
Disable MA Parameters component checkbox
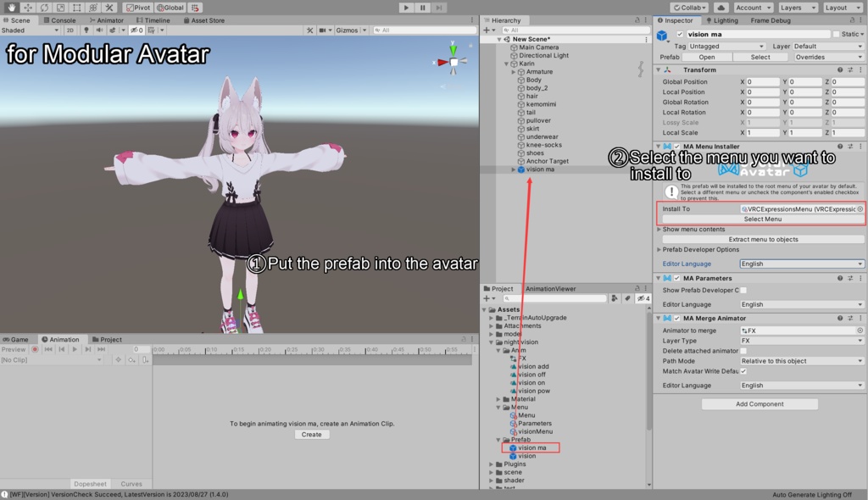pos(677,278)
